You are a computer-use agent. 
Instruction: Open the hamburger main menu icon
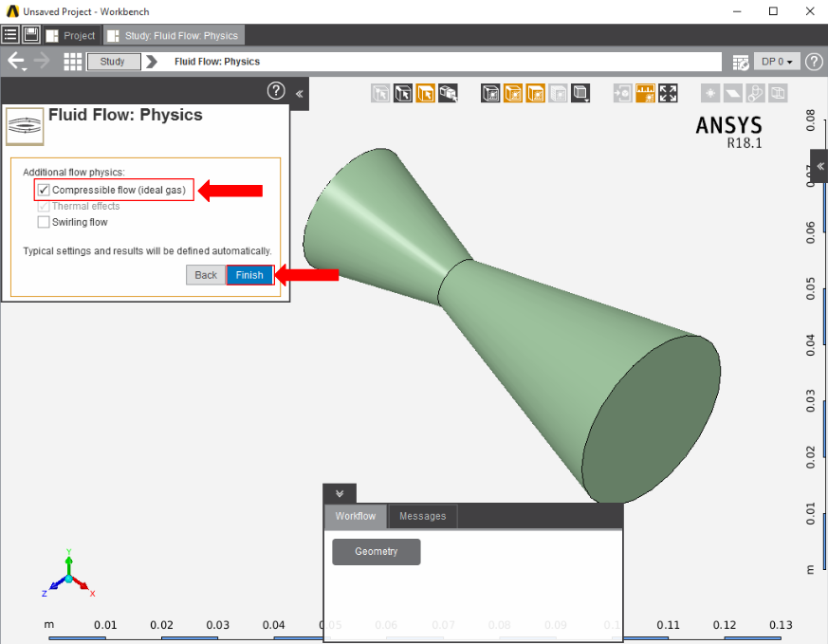(10, 35)
